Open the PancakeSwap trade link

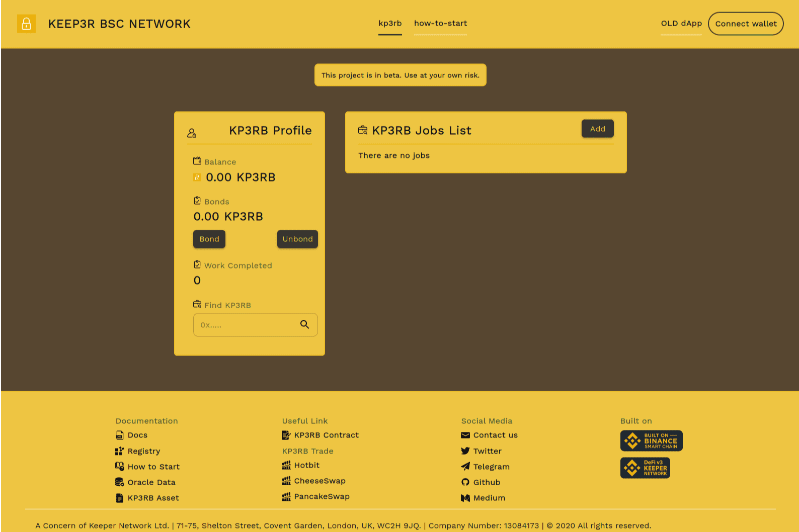[322, 496]
